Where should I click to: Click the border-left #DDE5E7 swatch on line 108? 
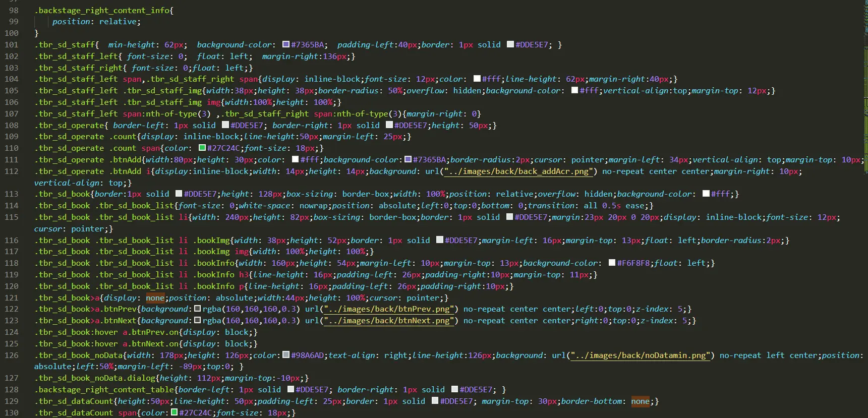click(x=225, y=125)
